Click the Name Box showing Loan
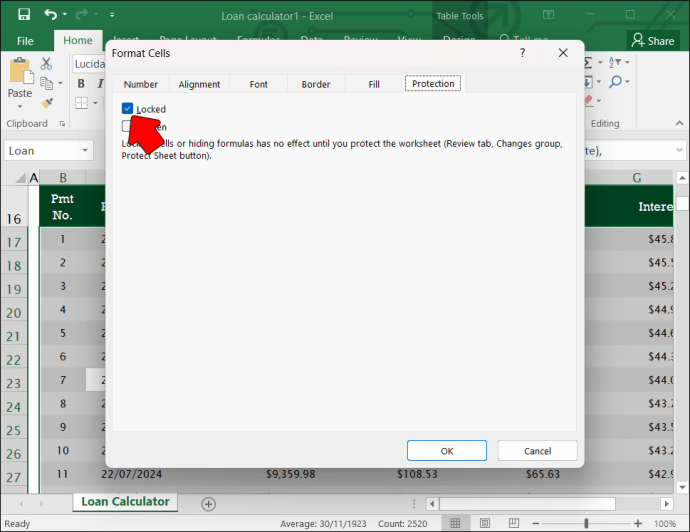The width and height of the screenshot is (690, 532). (43, 151)
